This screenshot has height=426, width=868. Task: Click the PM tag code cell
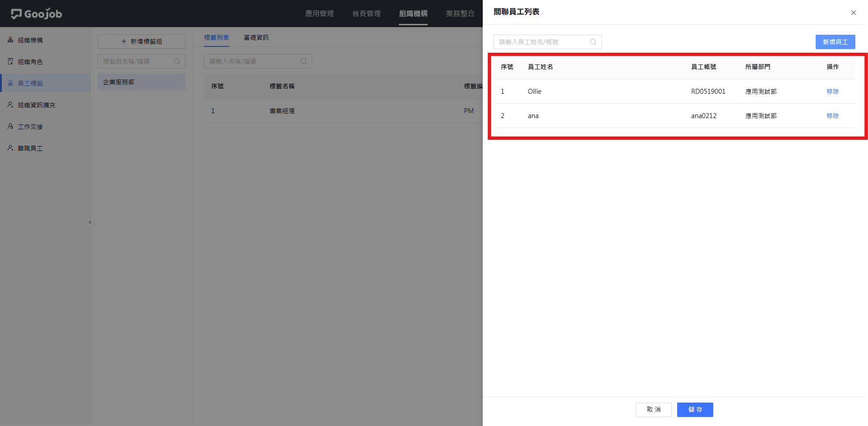click(469, 111)
